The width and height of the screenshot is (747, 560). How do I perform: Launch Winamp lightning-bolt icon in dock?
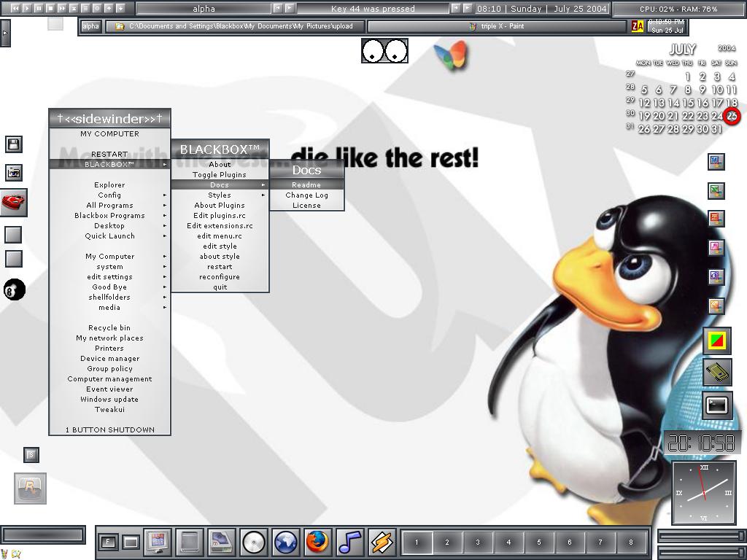(x=382, y=542)
